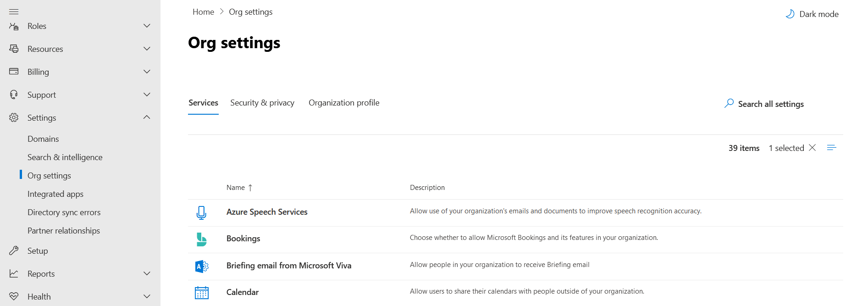Click description 'Allow users to share their calendars'
This screenshot has width=868, height=306.
pyautogui.click(x=527, y=291)
